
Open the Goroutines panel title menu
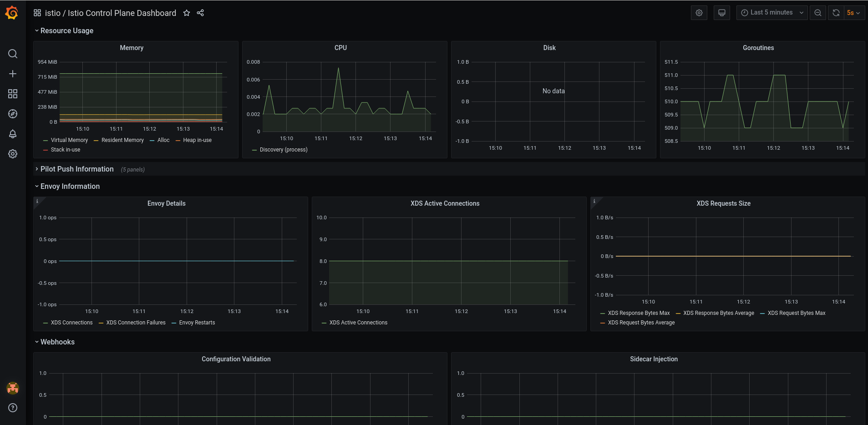point(758,48)
